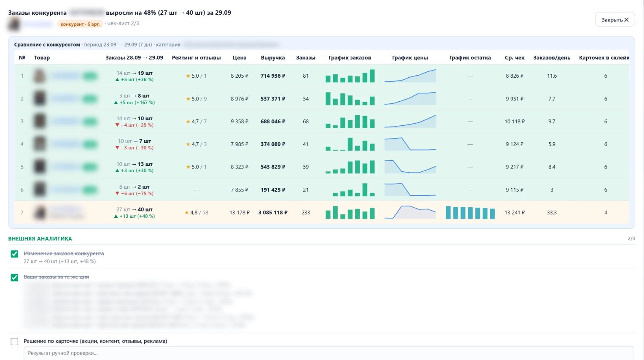Viewport: 644px width, 360px height.
Task: Open product thumbnail in row 3
Action: pyautogui.click(x=40, y=122)
